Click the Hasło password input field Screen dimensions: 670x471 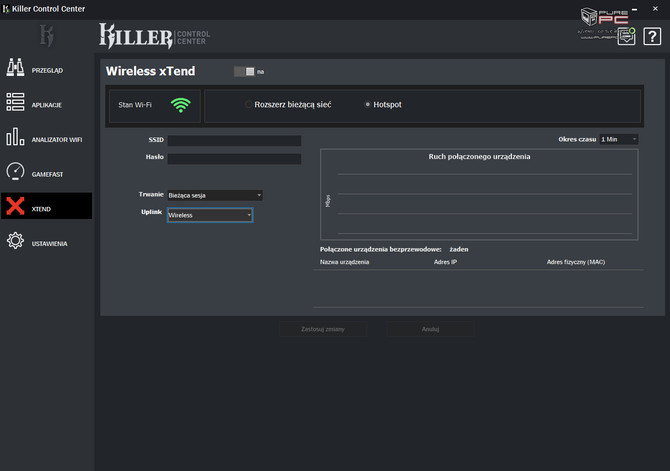(235, 159)
